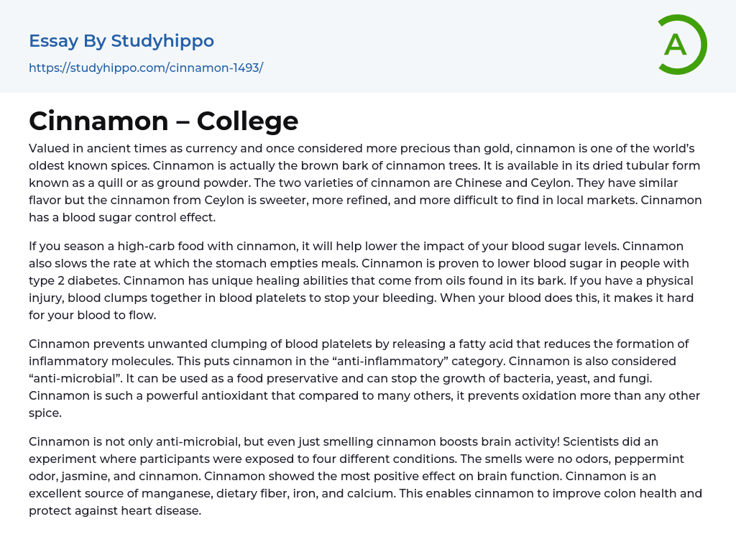Click the 'Cinnamon – College' essay title

tap(163, 121)
